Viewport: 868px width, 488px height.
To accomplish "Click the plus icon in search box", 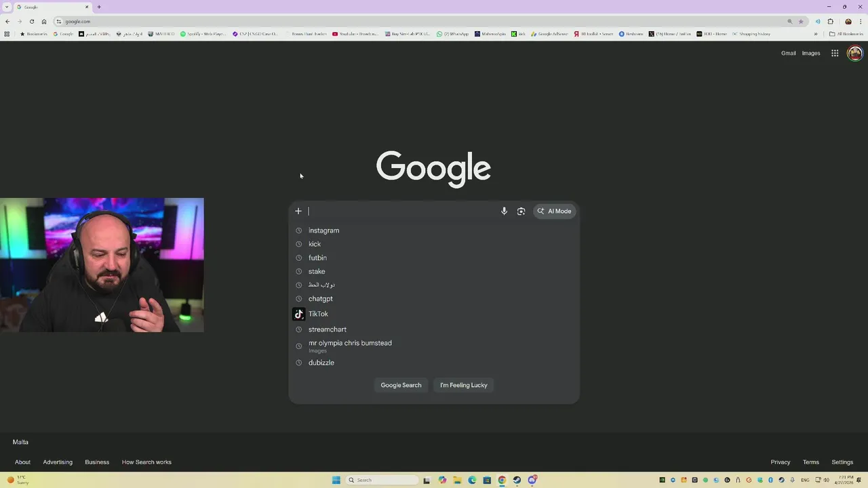I will click(298, 211).
